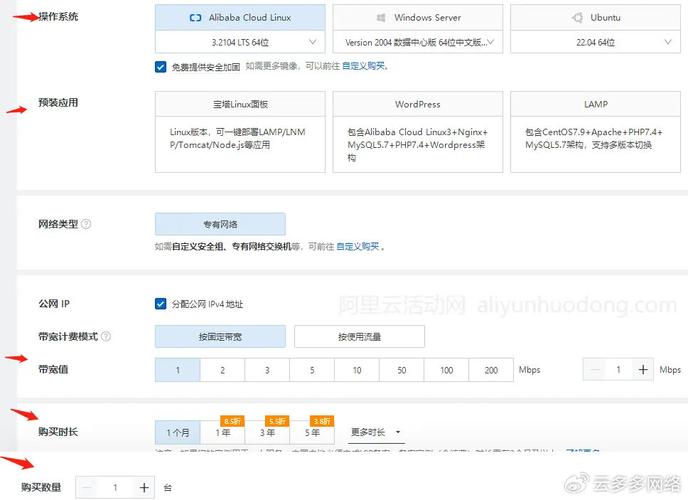Screen dimensions: 688x500
Task: Select 专有网络 network type
Action: (x=220, y=224)
